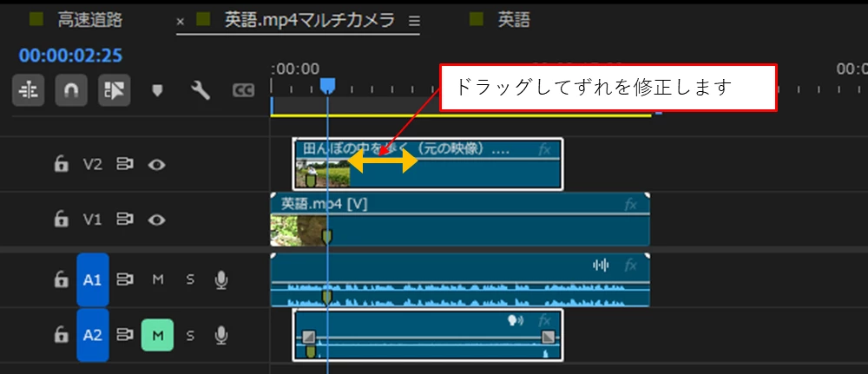The width and height of the screenshot is (868, 374).
Task: Click the speech badge on A2 clip
Action: pyautogui.click(x=516, y=320)
